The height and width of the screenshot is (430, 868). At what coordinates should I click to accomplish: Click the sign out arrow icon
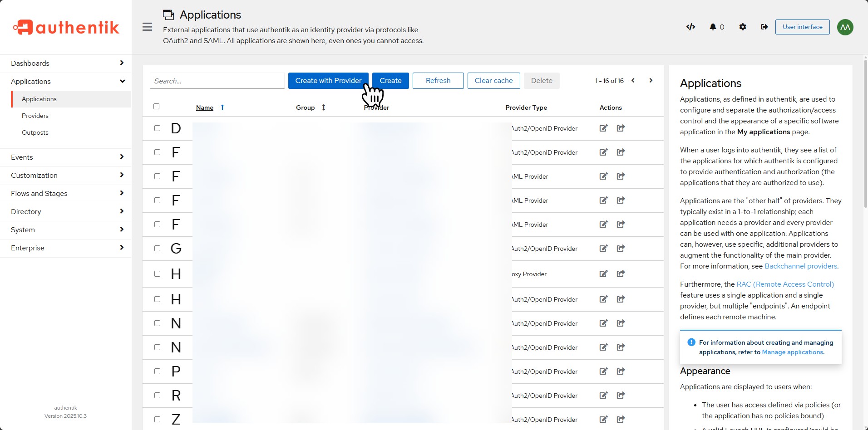click(x=764, y=27)
